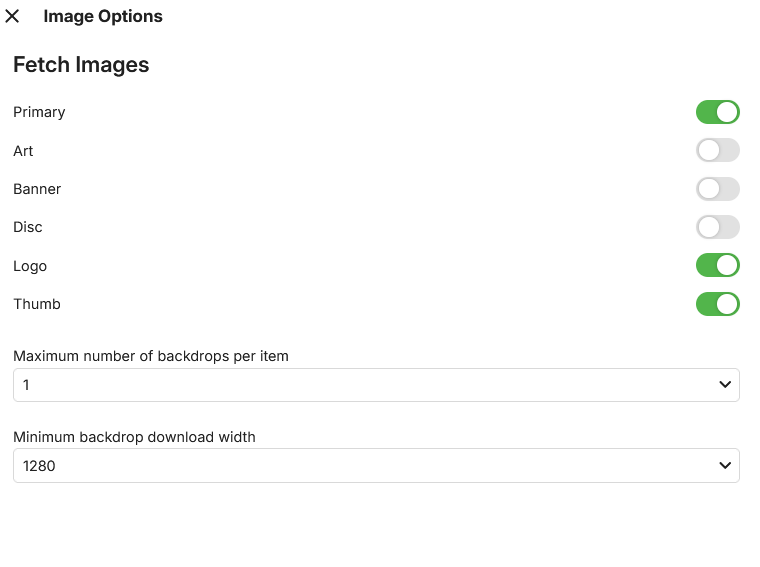Click the Thumb label

click(37, 304)
